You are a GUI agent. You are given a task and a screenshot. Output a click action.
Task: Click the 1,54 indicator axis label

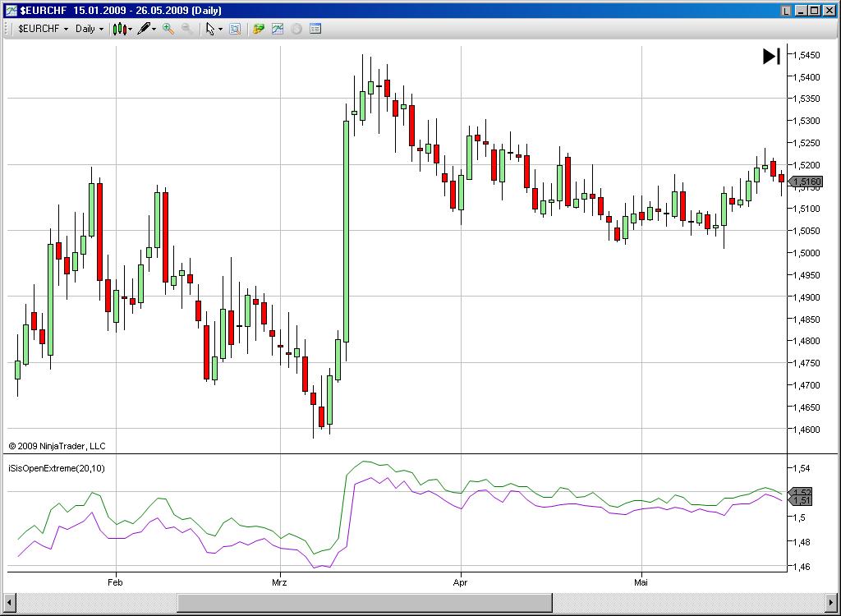coord(802,468)
